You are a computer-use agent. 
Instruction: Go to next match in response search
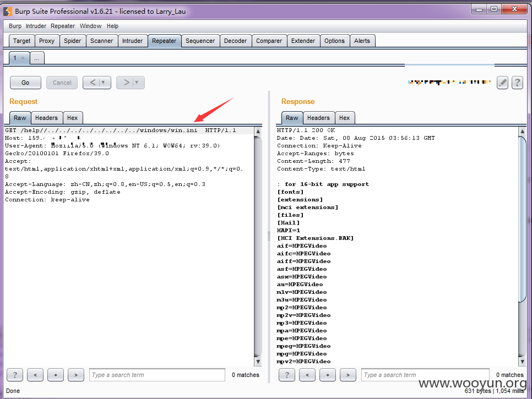pos(348,375)
